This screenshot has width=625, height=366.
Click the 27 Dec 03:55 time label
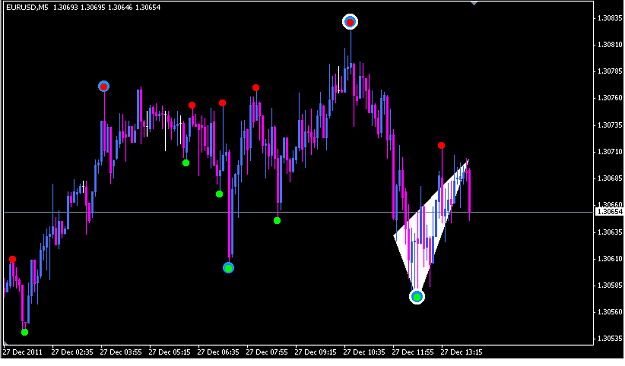click(121, 352)
